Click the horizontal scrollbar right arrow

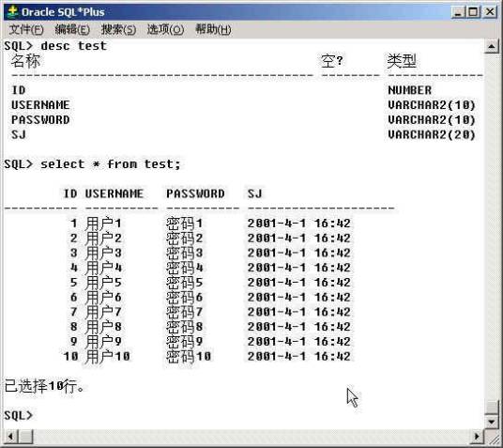point(477,436)
